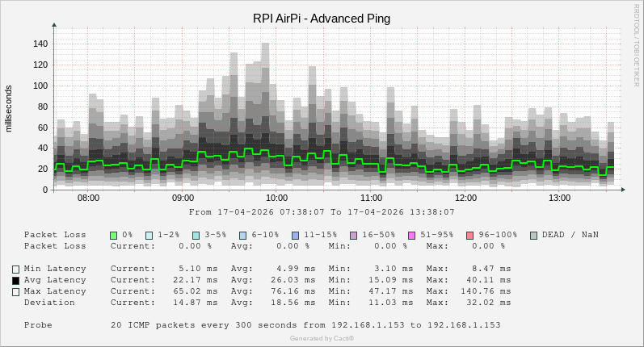The image size is (644, 347).
Task: Click the Min Latency legend box
Action: coord(15,269)
